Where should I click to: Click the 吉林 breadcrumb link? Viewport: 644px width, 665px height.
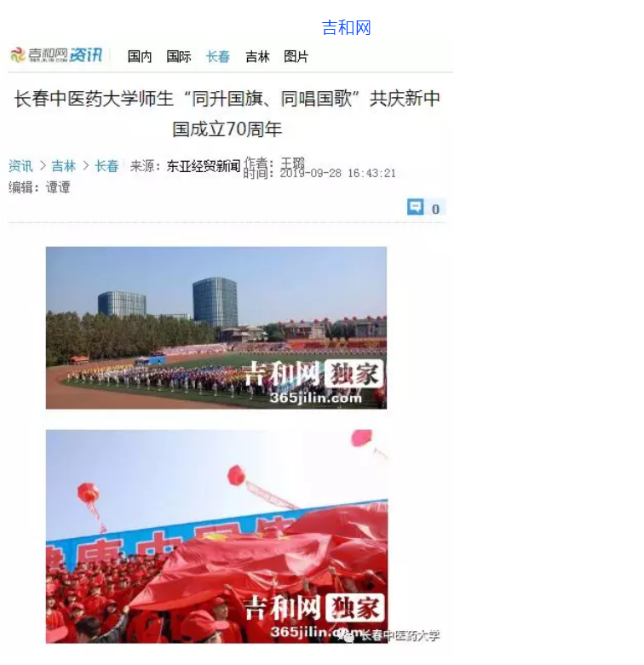(x=64, y=166)
